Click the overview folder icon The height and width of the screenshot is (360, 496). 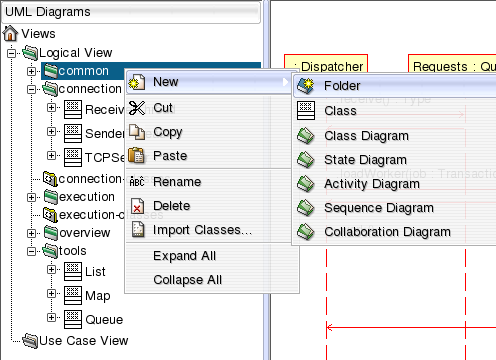51,233
